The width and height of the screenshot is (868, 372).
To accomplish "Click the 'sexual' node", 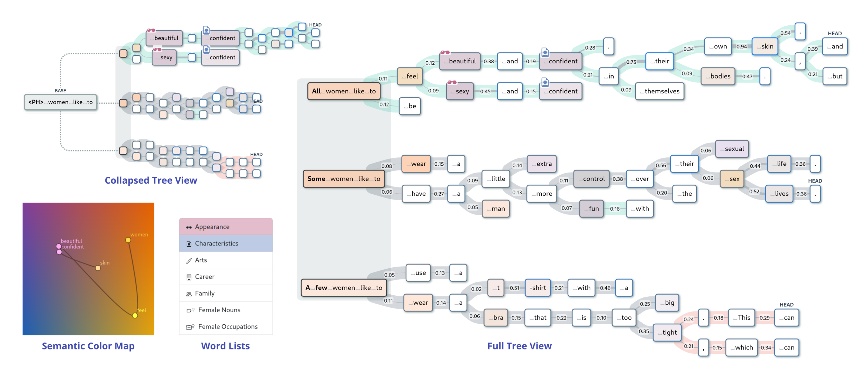I will click(x=732, y=149).
